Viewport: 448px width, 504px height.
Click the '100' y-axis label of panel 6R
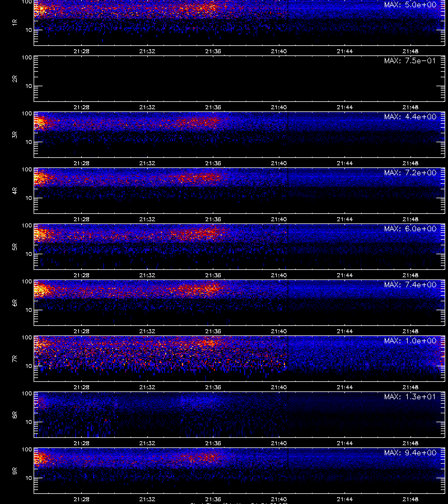click(x=27, y=282)
